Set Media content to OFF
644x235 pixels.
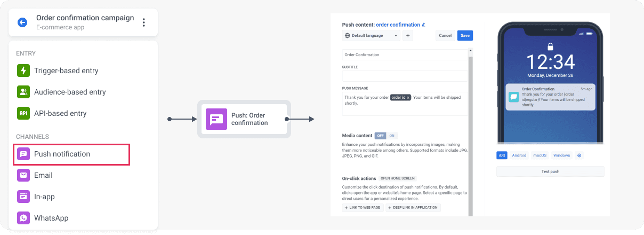(x=380, y=136)
